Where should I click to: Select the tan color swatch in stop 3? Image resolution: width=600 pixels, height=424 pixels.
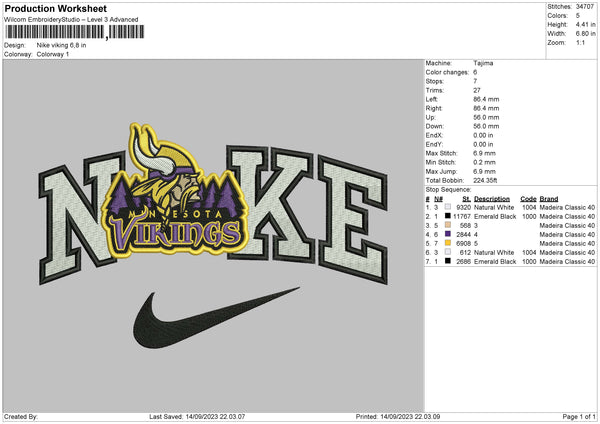pyautogui.click(x=448, y=225)
